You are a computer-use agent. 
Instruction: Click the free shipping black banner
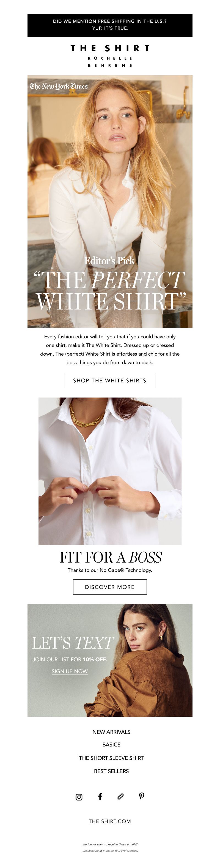pos(110,25)
